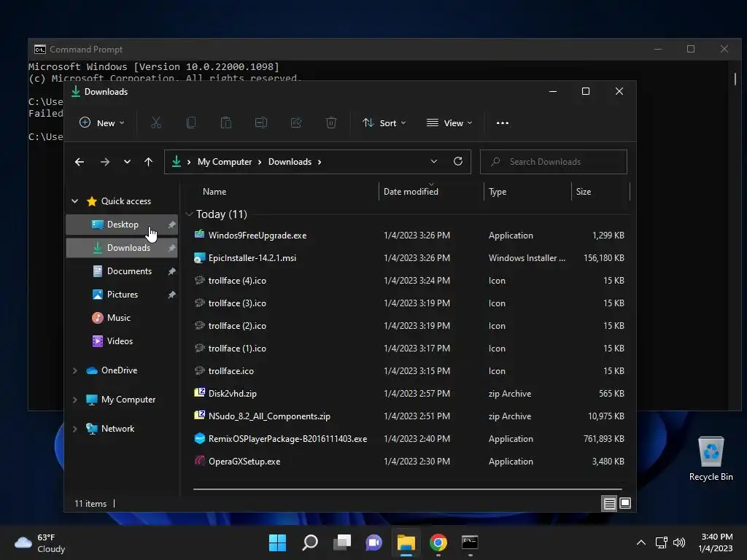Image resolution: width=747 pixels, height=560 pixels.
Task: Click the Command Prompt vertical scrollbar
Action: 735,79
